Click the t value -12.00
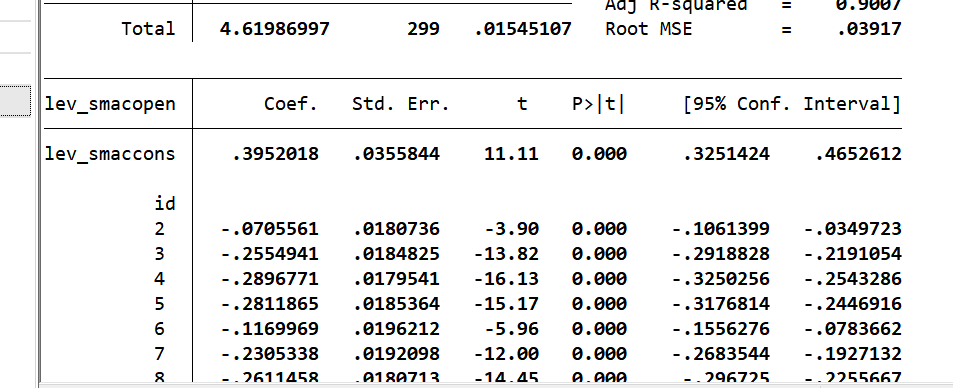953x388 pixels. tap(506, 353)
